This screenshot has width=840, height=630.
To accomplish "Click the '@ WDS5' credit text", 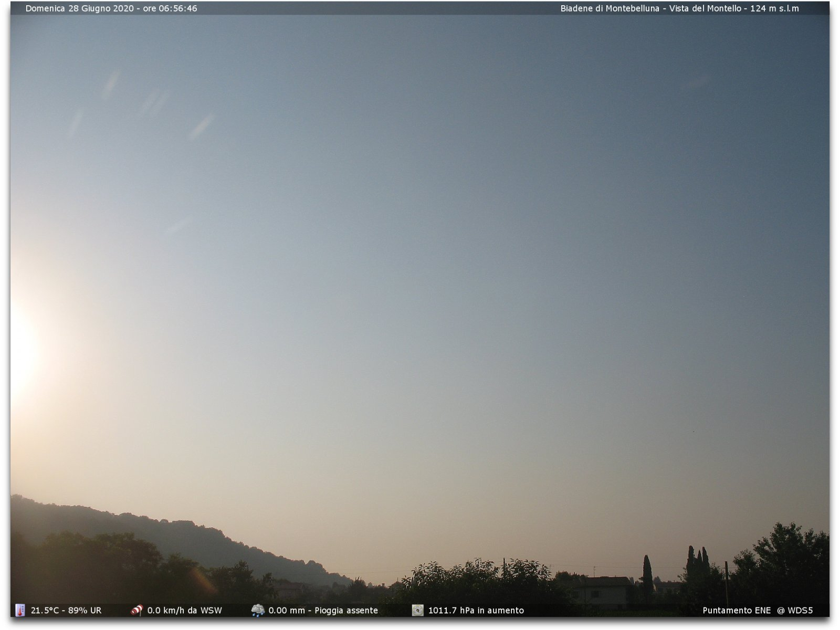I will tap(795, 611).
